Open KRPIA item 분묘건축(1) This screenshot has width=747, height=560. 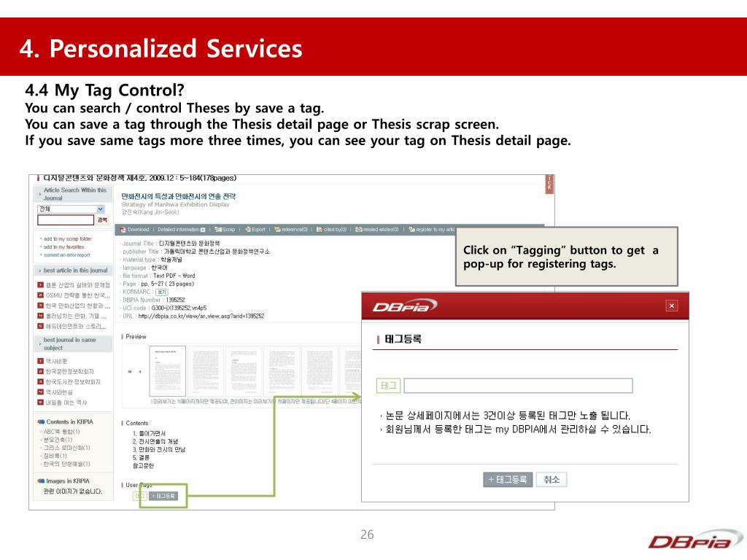tap(58, 440)
